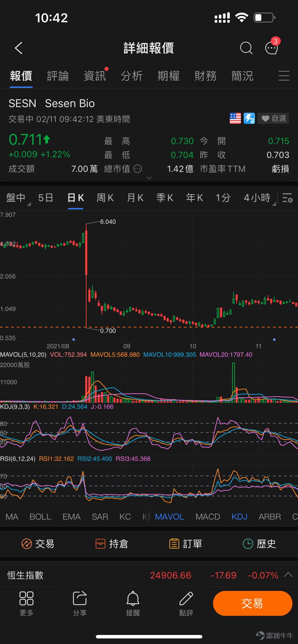This screenshot has height=644, width=298.
Task: Tap the KDJ(9,3,3) indicator label
Action: pyautogui.click(x=15, y=407)
